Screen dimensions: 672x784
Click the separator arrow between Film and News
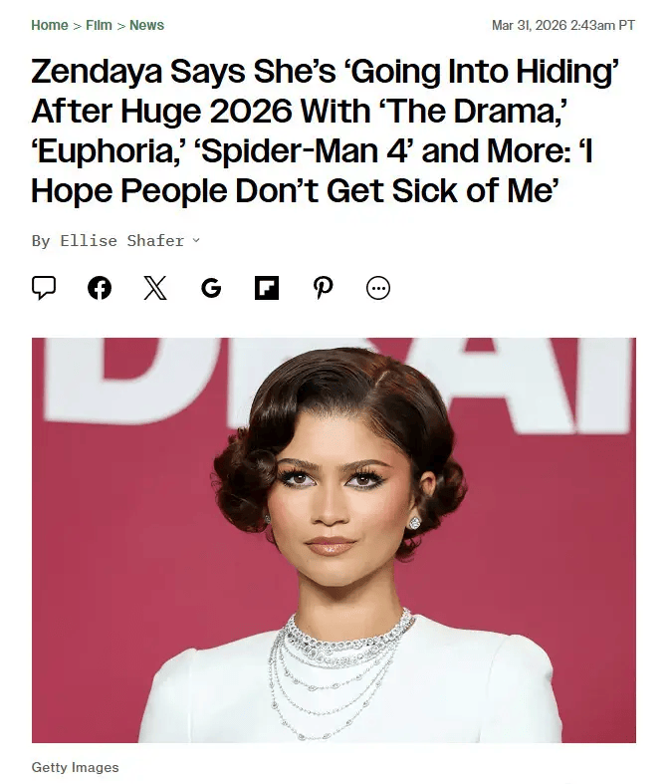coord(120,25)
